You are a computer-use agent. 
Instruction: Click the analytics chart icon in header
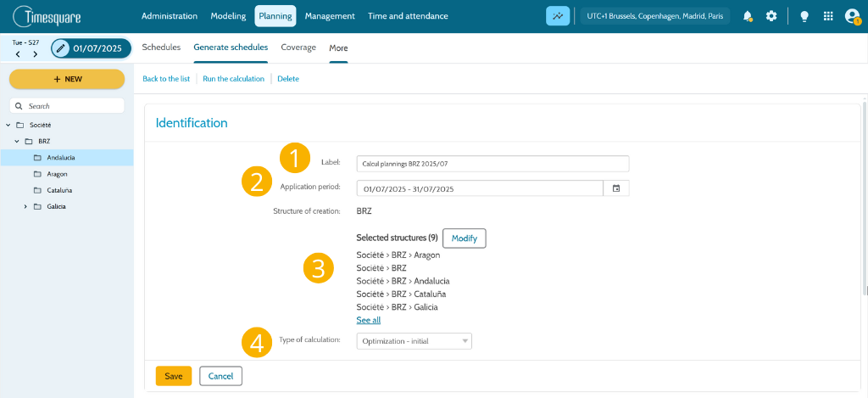pyautogui.click(x=558, y=16)
